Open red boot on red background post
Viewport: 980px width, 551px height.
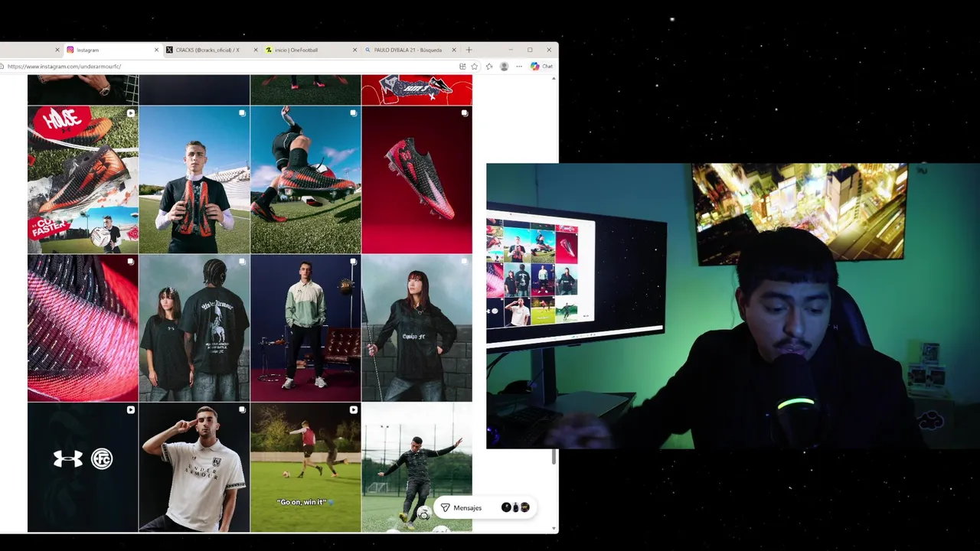click(x=416, y=180)
